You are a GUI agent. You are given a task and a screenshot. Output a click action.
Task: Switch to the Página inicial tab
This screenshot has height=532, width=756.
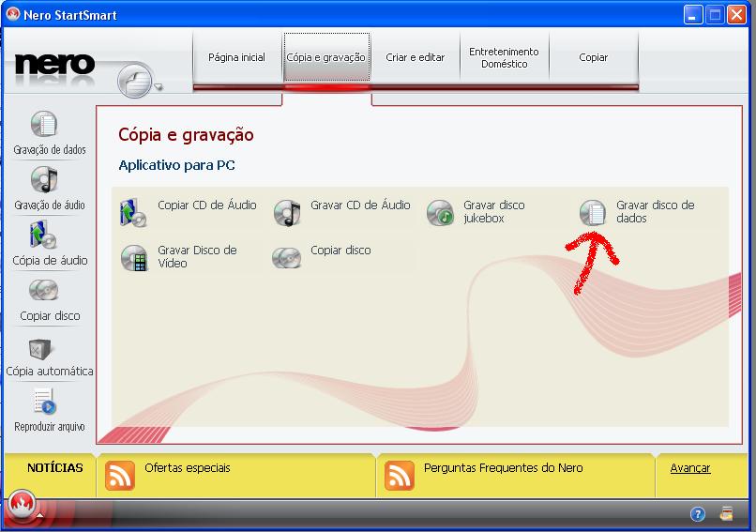click(x=236, y=57)
